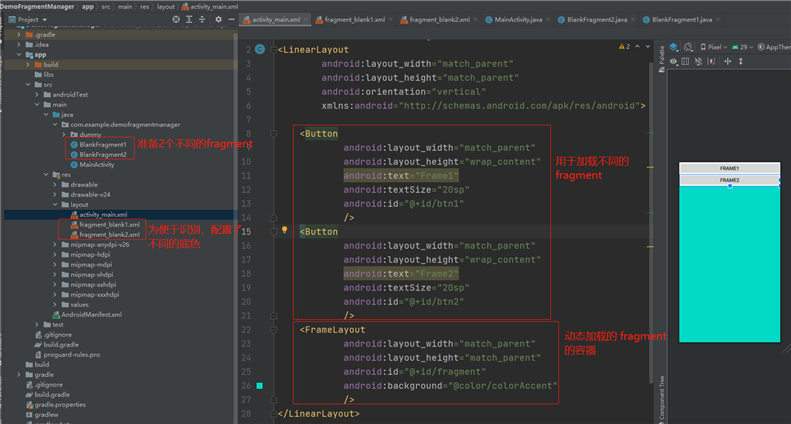The image size is (791, 424).
Task: Expand the drawable-v24 folder
Action: click(x=55, y=194)
